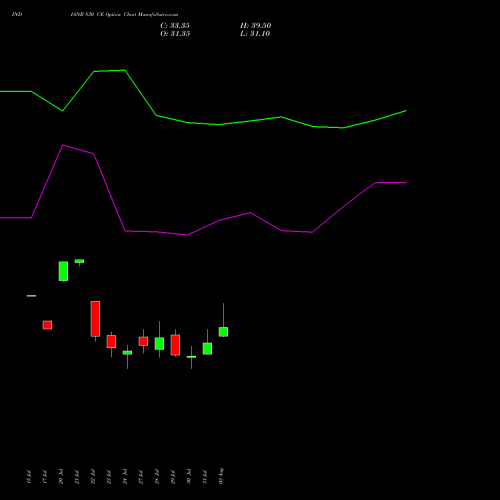Select the red candle for 29 Jul
Image resolution: width=500 pixels, height=500 pixels.
pos(175,345)
